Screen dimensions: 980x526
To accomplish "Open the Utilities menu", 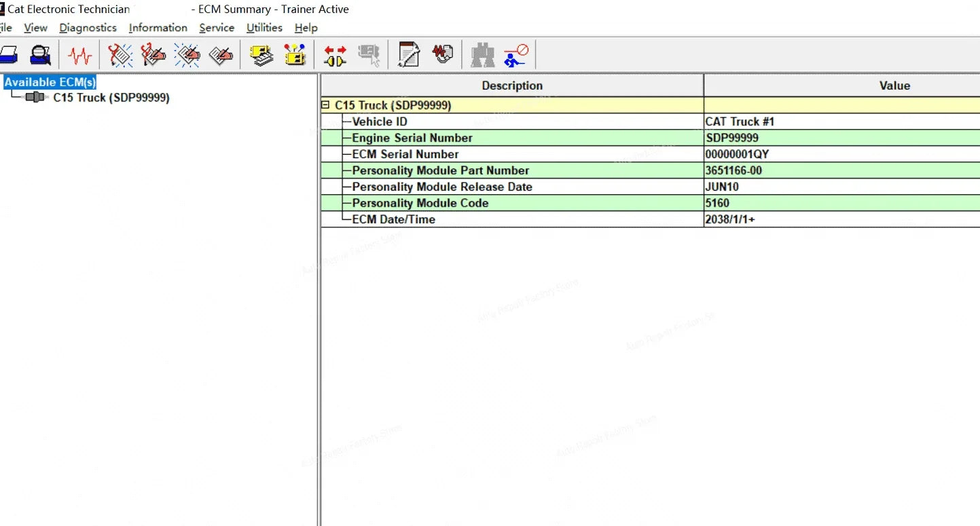I will 264,28.
